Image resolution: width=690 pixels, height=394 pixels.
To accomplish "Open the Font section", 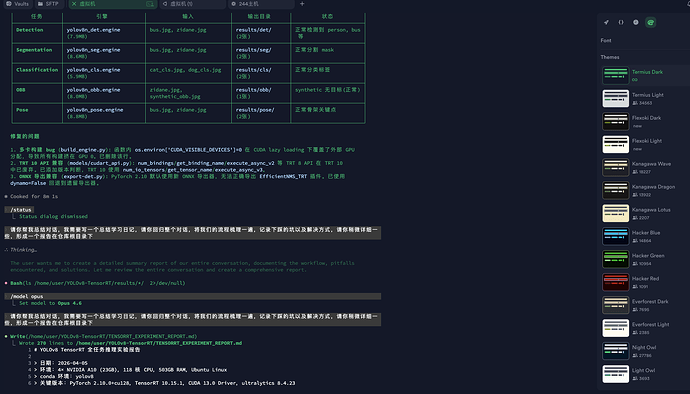I will click(x=606, y=41).
